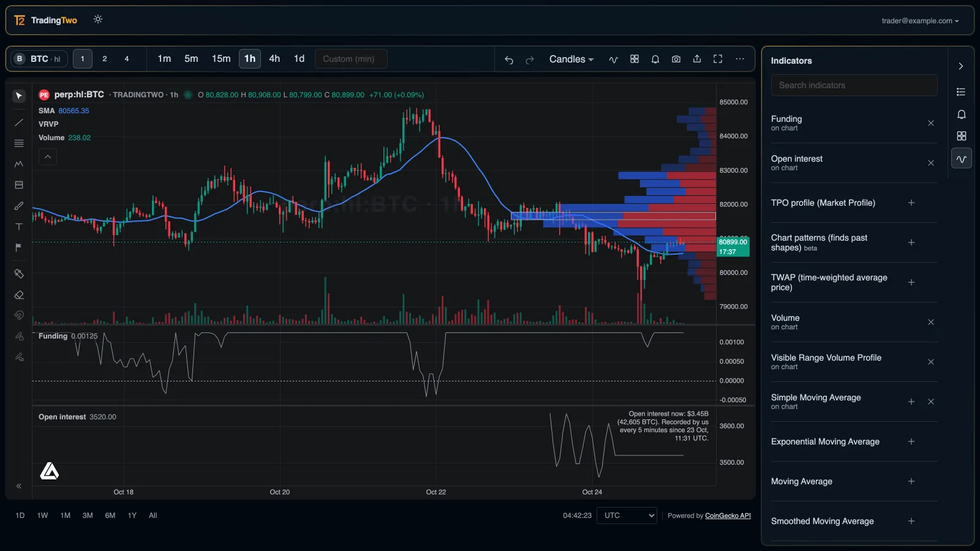This screenshot has width=980, height=551.
Task: Click the redo arrow icon
Action: [530, 59]
